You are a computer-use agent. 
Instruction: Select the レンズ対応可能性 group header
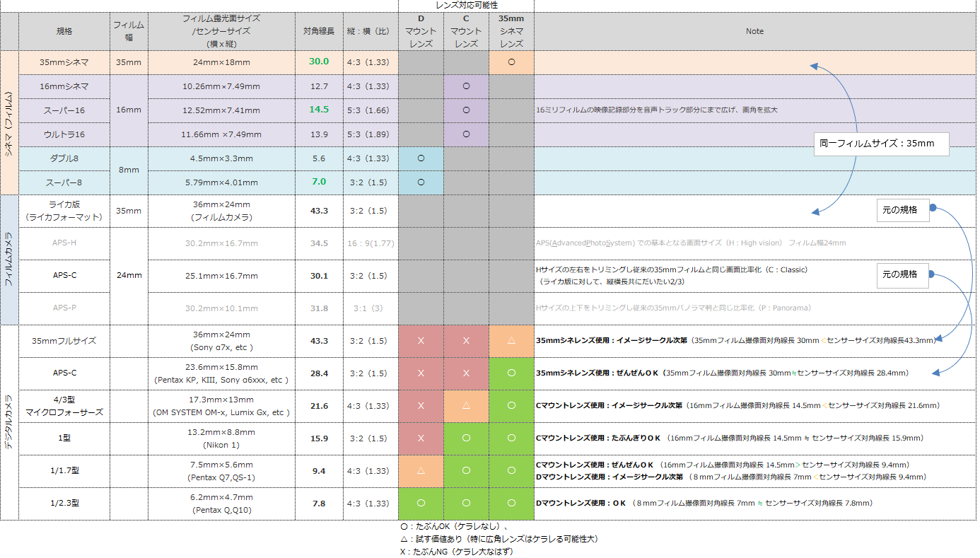[465, 5]
